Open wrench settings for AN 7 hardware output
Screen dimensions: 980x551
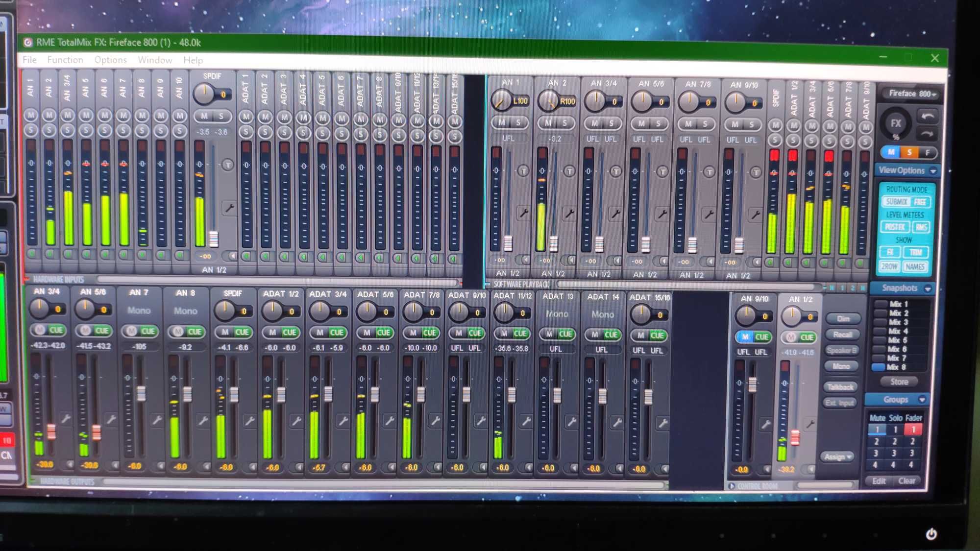pyautogui.click(x=157, y=420)
